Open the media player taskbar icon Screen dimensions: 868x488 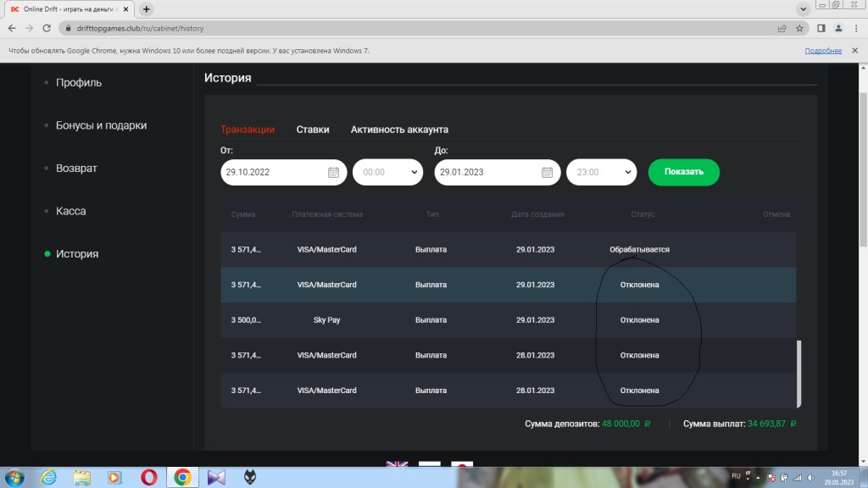tap(114, 477)
